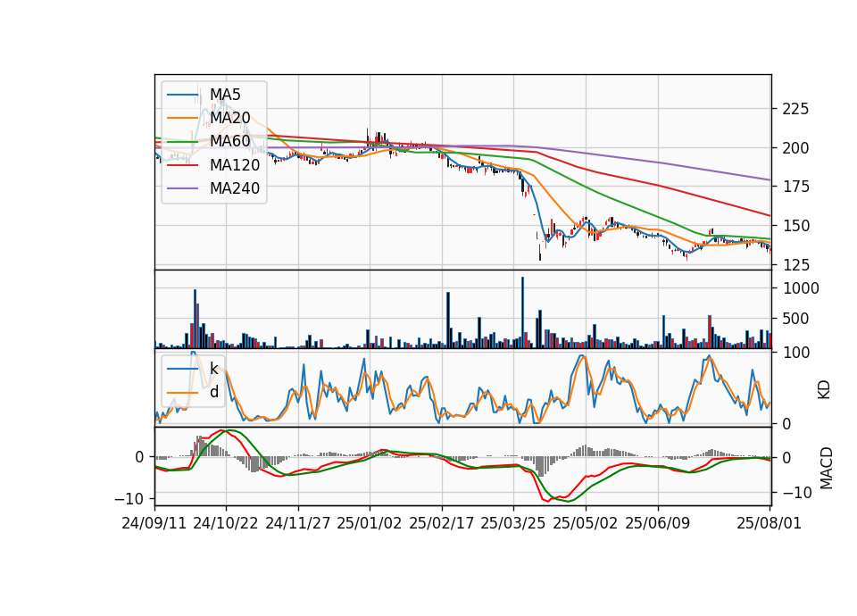This screenshot has height=616, width=857.
Task: Click the 150 price axis label
Action: [x=795, y=225]
